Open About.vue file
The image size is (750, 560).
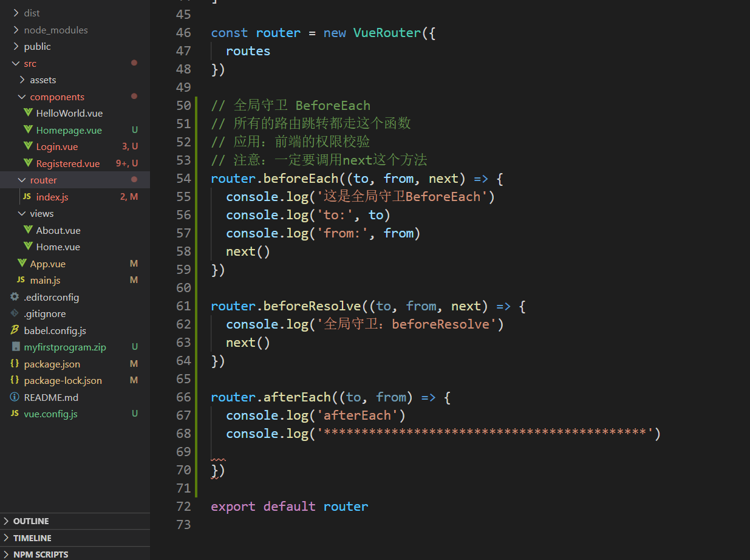[58, 230]
